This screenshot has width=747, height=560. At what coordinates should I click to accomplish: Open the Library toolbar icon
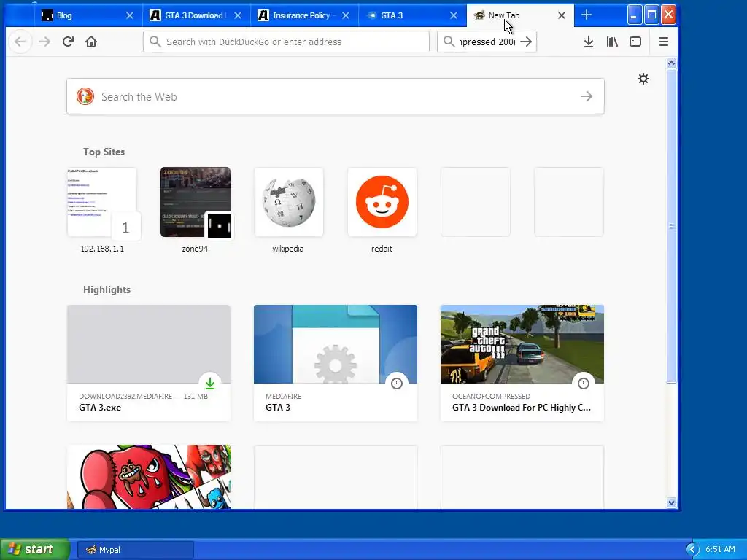pyautogui.click(x=612, y=42)
